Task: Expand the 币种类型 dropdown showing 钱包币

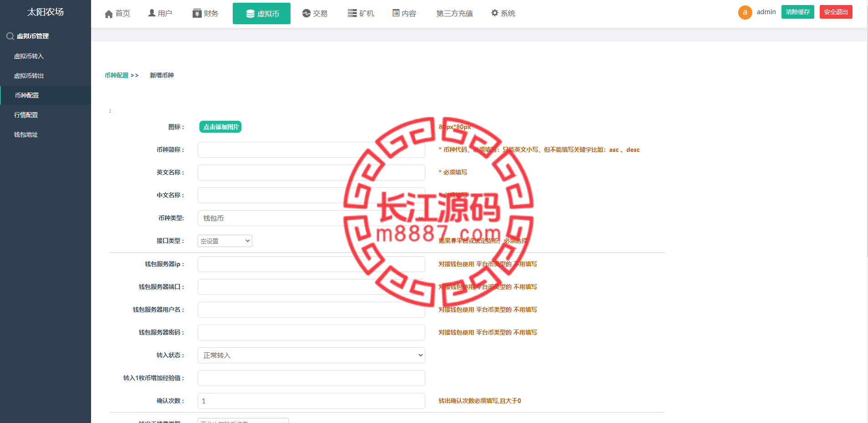Action: pyautogui.click(x=311, y=218)
